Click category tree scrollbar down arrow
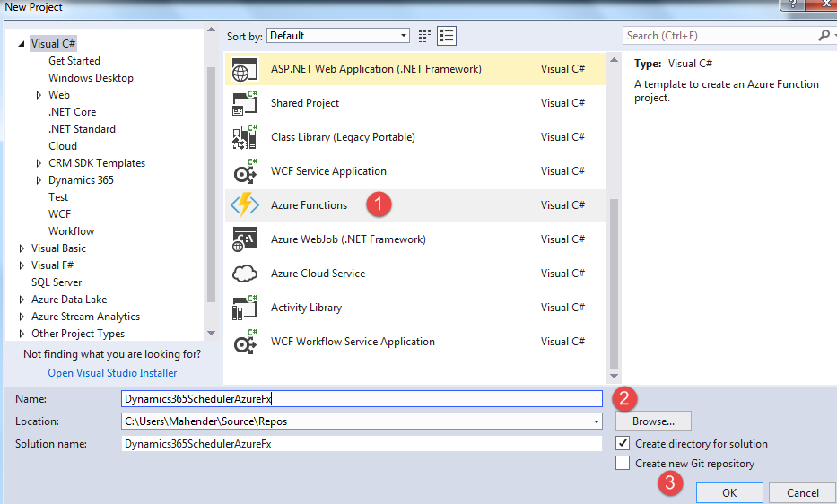The image size is (837, 504). [211, 333]
